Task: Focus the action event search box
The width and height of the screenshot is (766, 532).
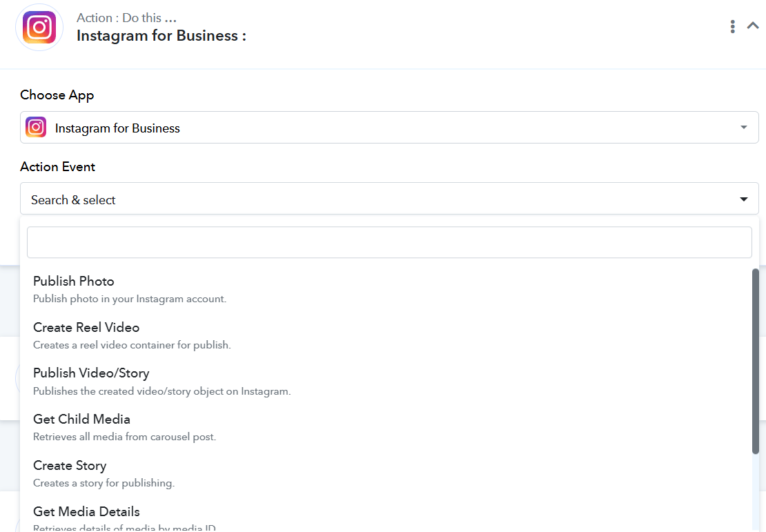Action: click(389, 243)
